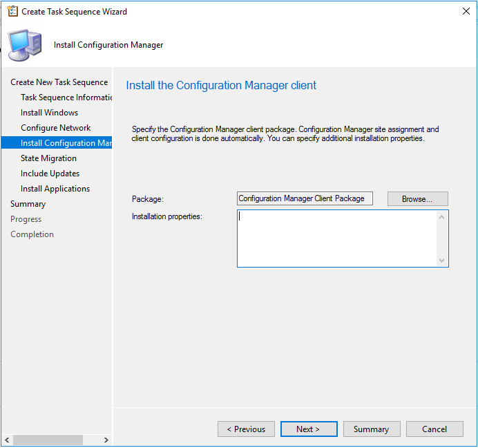
Task: Click the Package text field
Action: click(x=305, y=198)
